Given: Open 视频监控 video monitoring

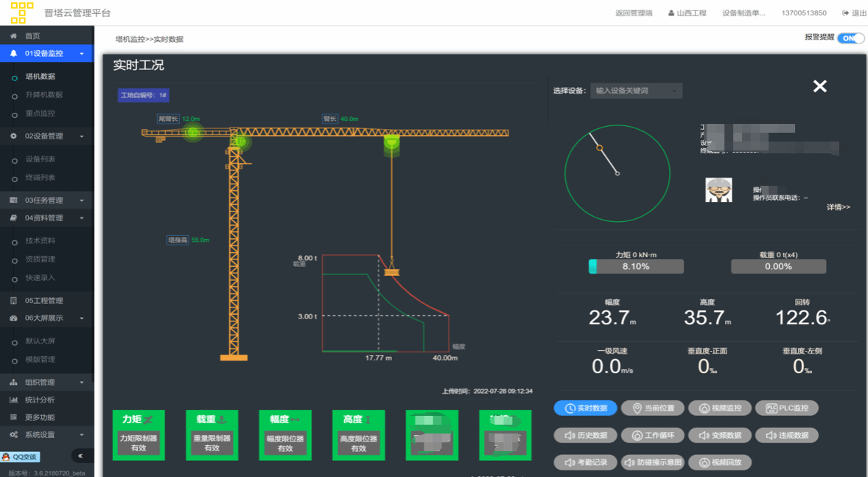Looking at the screenshot, I should [720, 408].
